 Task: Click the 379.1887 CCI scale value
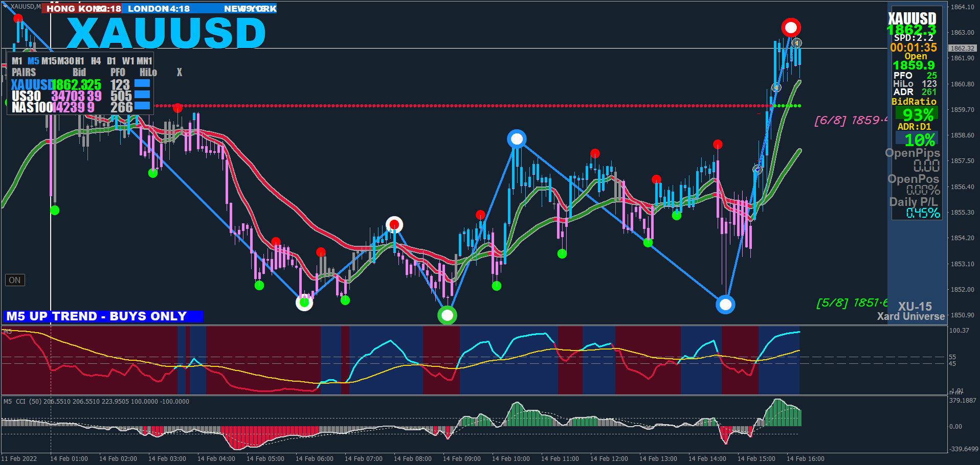(x=963, y=401)
